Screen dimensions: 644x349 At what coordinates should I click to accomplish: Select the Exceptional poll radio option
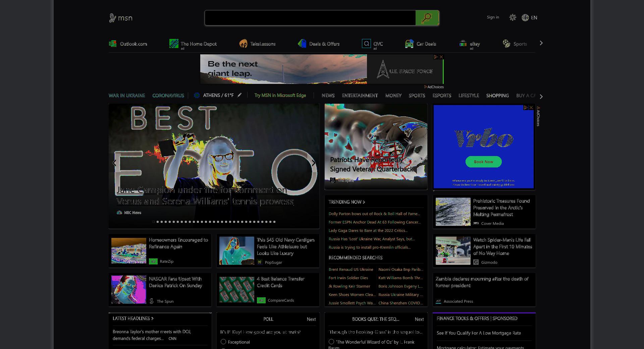pyautogui.click(x=223, y=342)
